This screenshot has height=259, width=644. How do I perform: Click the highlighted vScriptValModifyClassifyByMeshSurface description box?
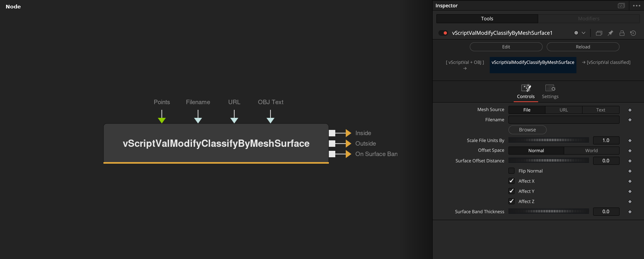pos(533,65)
